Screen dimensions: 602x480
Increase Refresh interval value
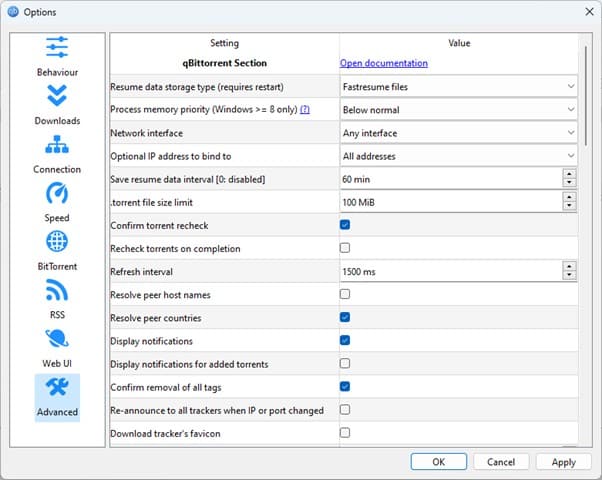click(x=569, y=266)
